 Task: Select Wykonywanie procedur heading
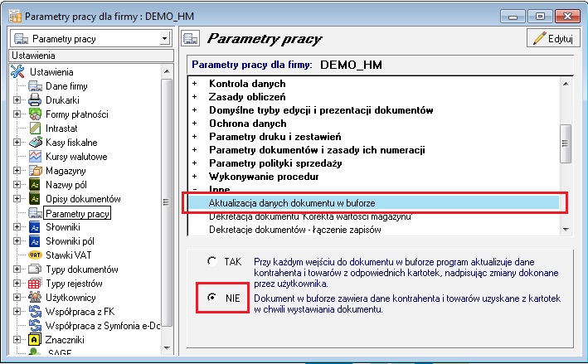click(264, 177)
